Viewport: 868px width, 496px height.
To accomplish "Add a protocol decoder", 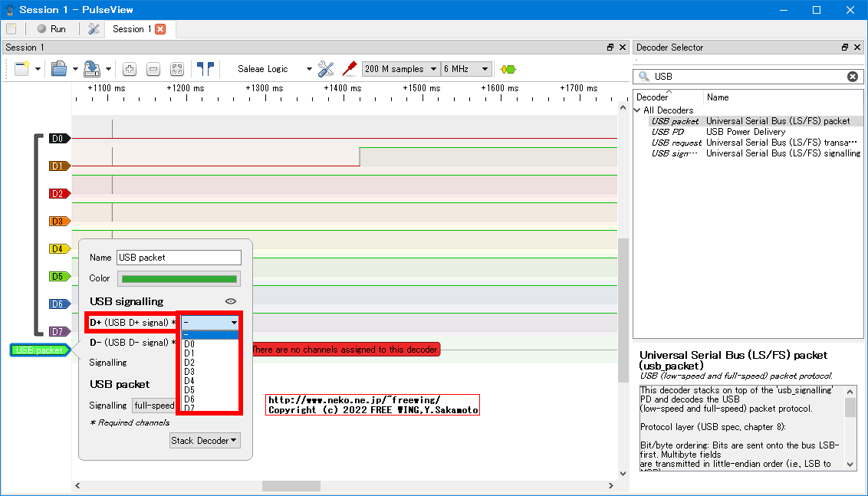I will [x=507, y=68].
